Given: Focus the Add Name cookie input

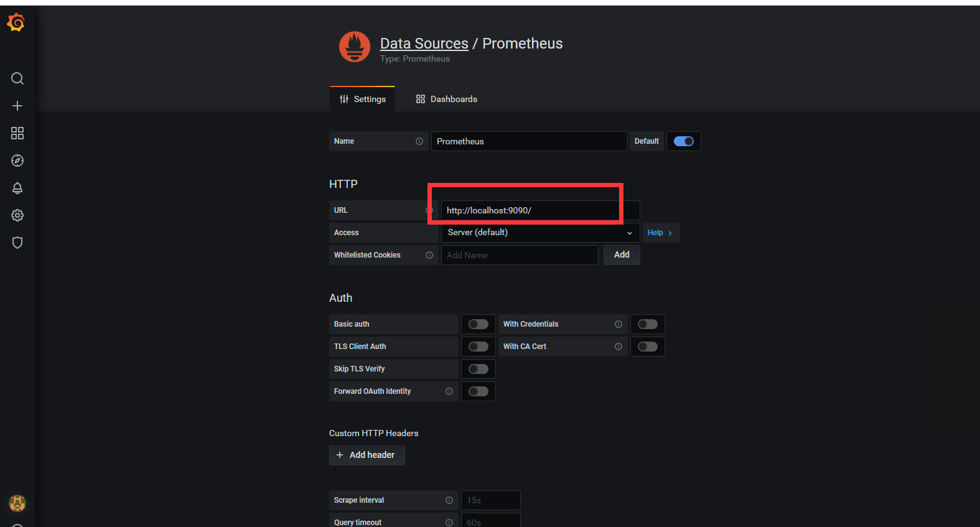Looking at the screenshot, I should click(x=520, y=255).
